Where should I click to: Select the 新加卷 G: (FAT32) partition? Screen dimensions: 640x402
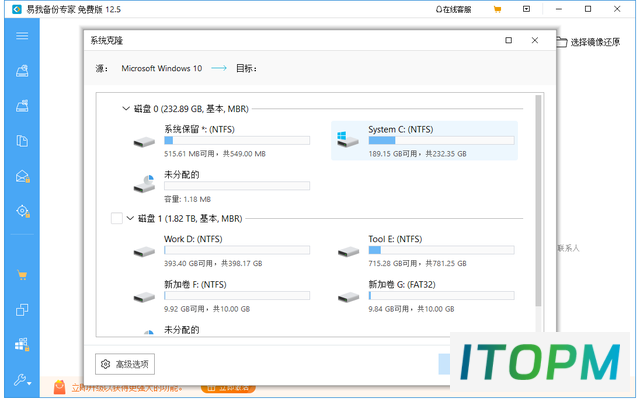point(424,296)
